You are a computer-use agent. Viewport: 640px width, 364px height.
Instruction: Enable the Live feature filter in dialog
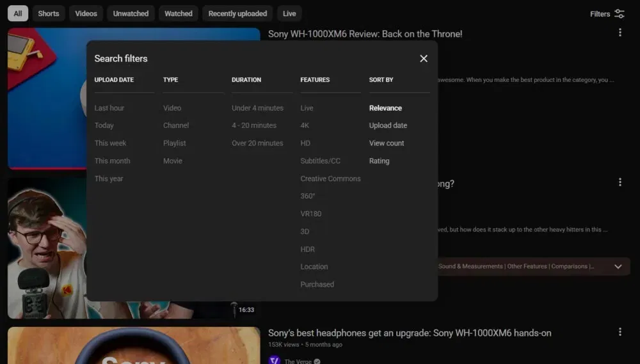tap(307, 108)
